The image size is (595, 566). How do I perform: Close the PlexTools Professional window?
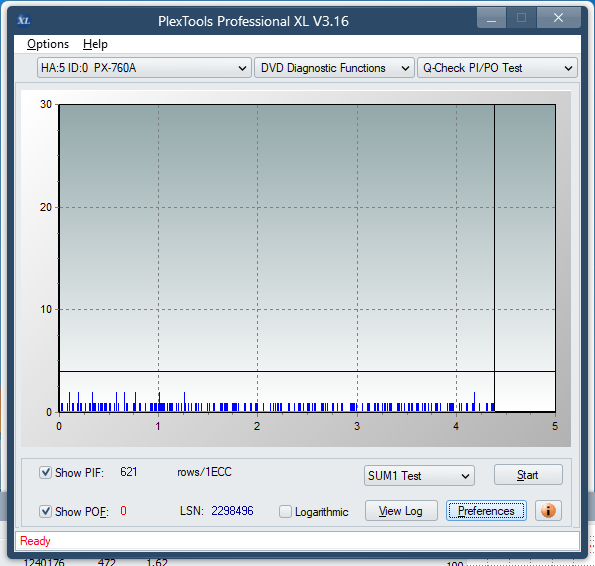pos(558,18)
